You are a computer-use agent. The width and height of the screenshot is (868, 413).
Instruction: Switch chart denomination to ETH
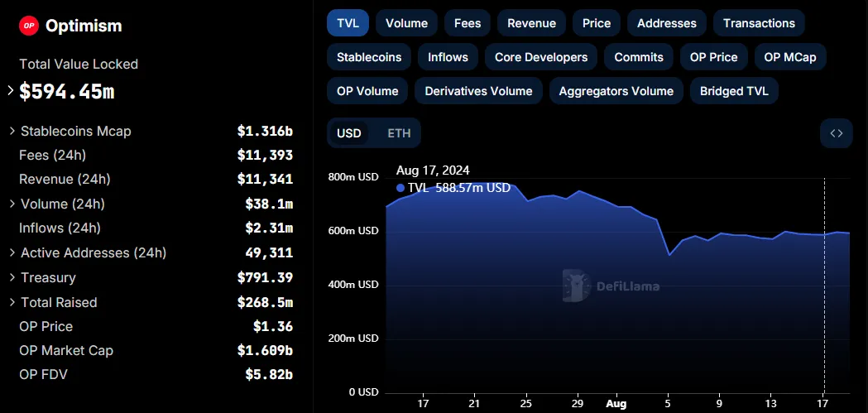(399, 133)
